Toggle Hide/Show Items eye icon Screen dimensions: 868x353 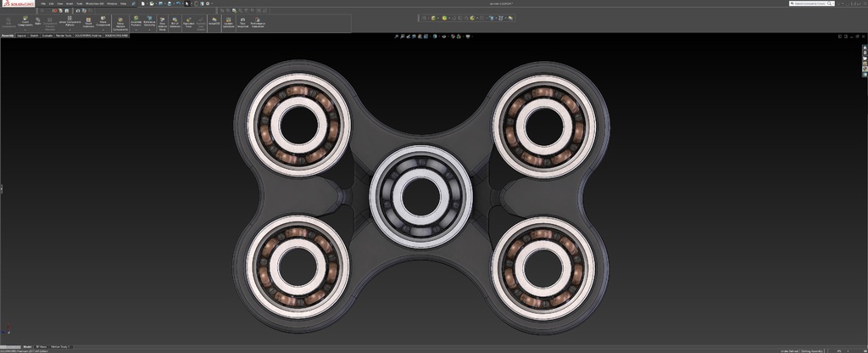444,36
